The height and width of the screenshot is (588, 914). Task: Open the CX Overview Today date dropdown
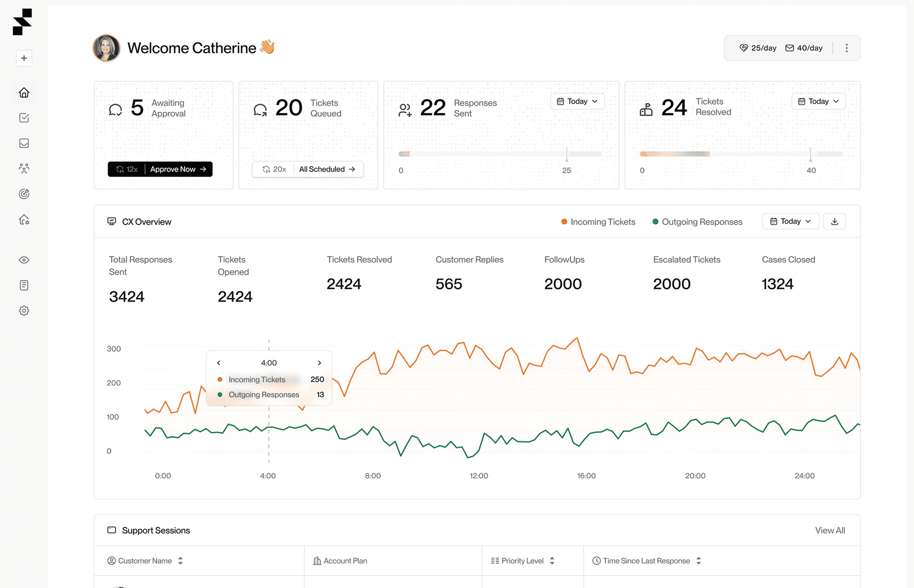coord(790,222)
